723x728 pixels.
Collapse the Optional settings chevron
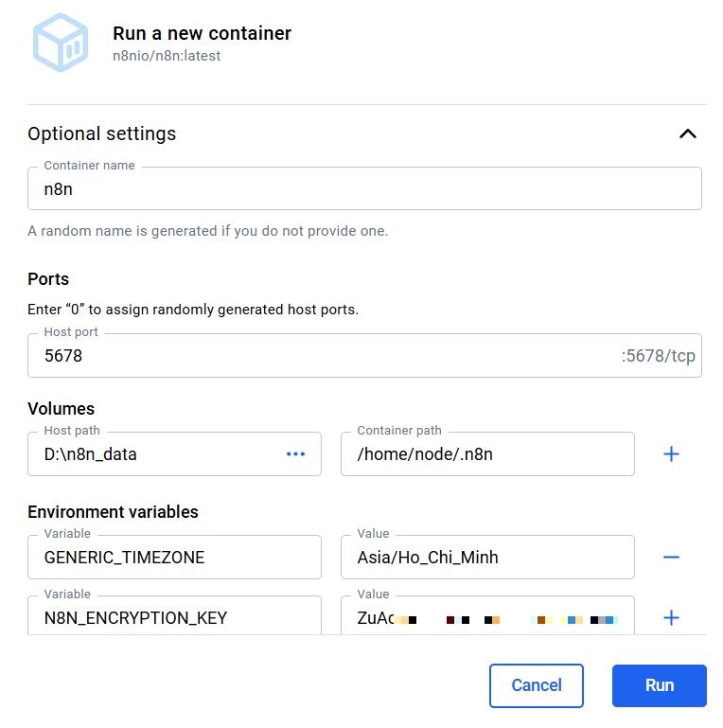click(688, 133)
